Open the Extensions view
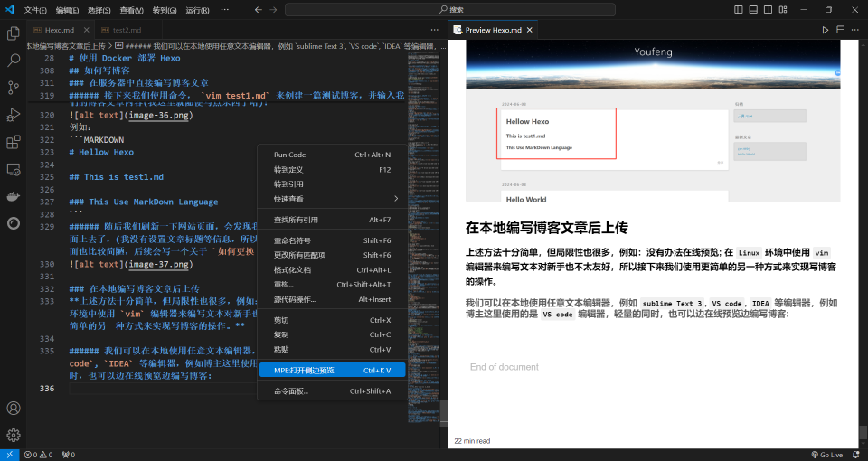This screenshot has height=461, width=868. 14,142
